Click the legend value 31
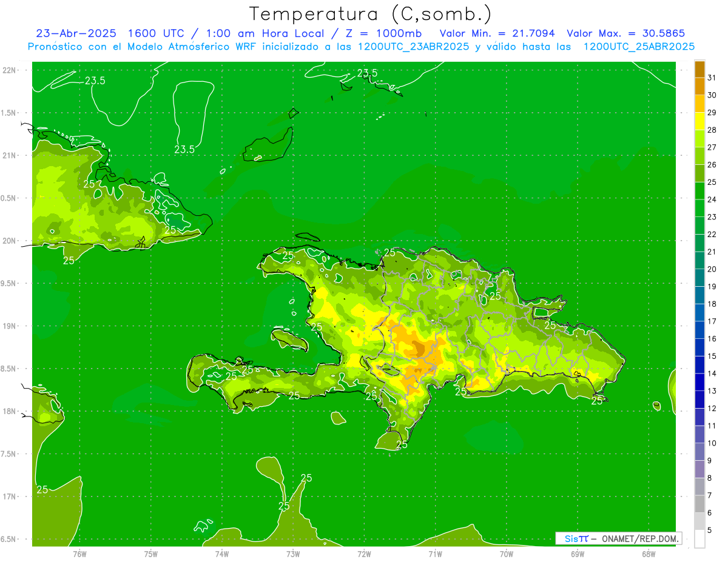The image size is (728, 562). click(712, 78)
